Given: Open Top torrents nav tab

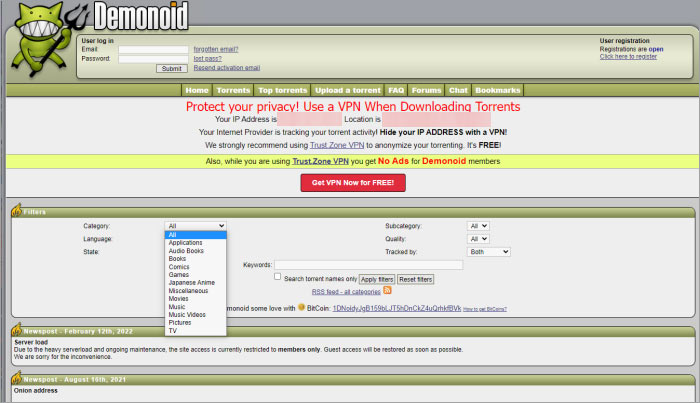Looking at the screenshot, I should pos(283,90).
